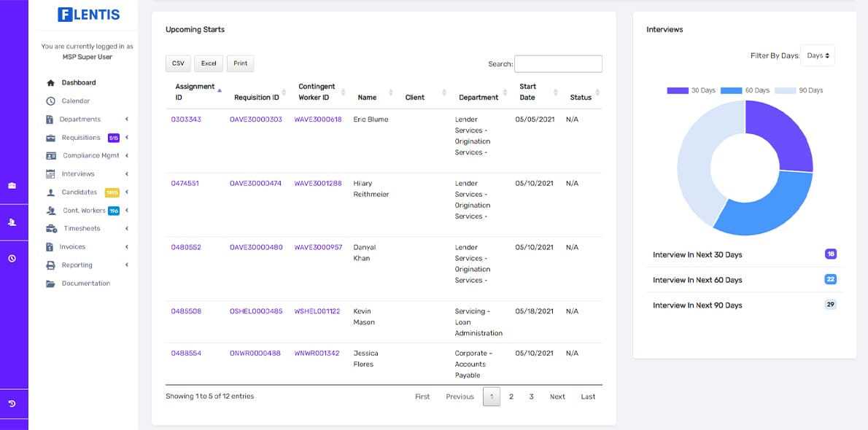Click the Dashboard home icon

pyautogui.click(x=50, y=83)
